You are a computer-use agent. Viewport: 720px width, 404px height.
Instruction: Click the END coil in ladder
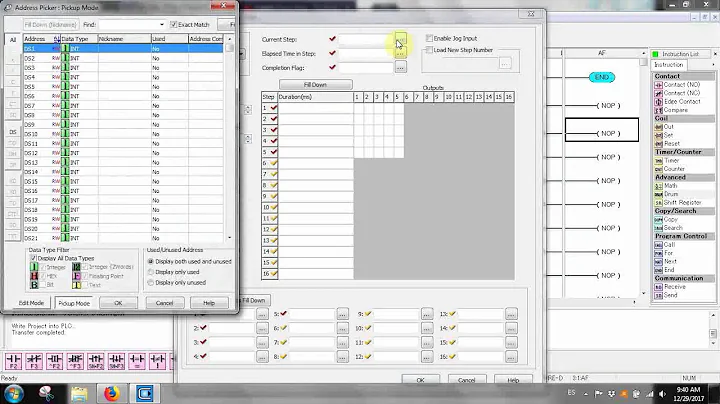click(602, 77)
